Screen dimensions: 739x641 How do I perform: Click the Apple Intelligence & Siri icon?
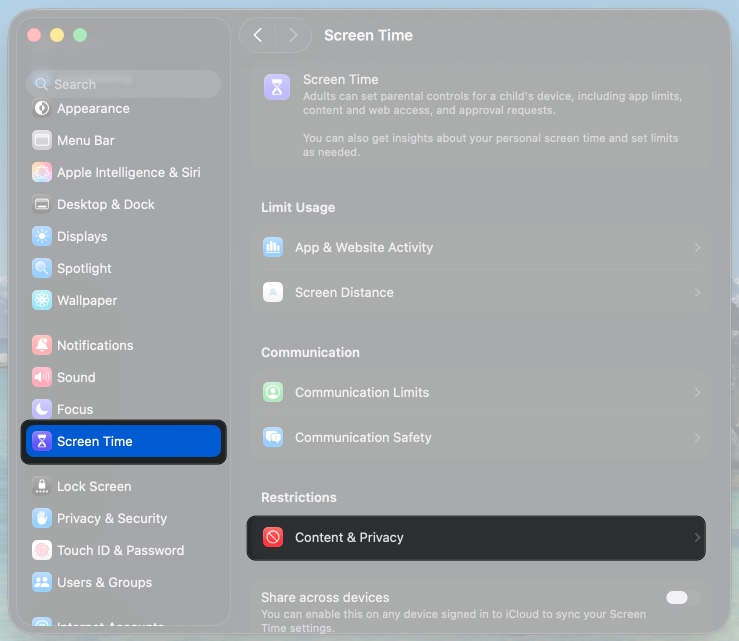point(41,172)
